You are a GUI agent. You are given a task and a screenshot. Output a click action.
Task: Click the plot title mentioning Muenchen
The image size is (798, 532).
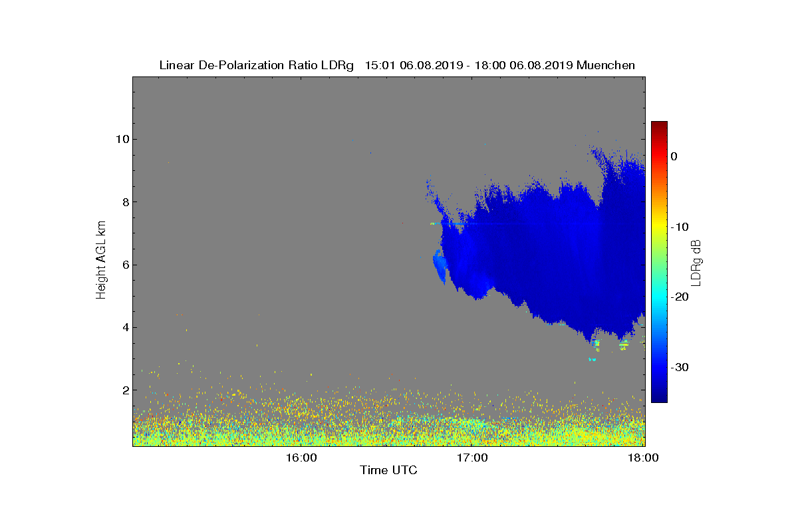pyautogui.click(x=397, y=65)
